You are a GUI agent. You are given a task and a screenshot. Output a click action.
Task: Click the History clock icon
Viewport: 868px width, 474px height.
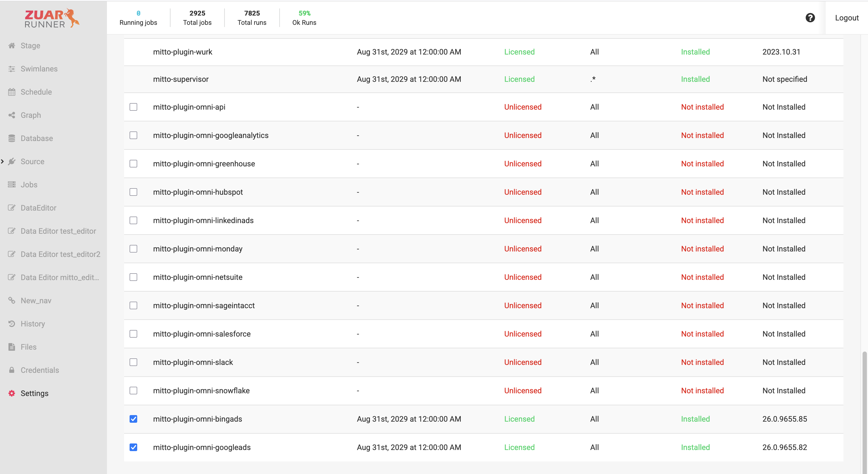point(12,324)
